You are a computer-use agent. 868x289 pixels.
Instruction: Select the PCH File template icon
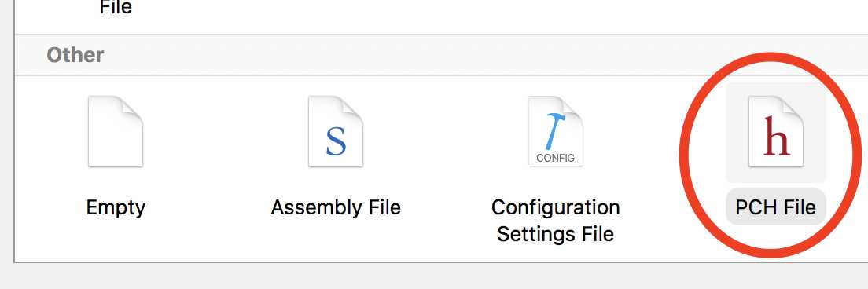[x=775, y=131]
